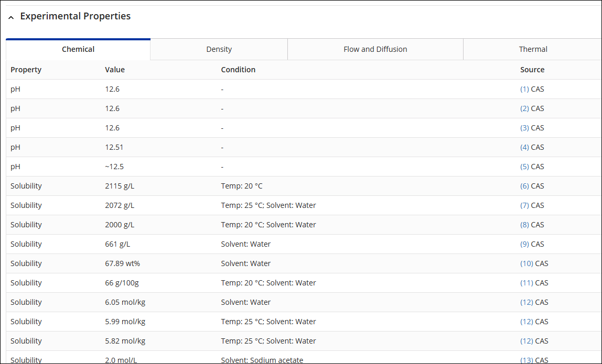602x364 pixels.
Task: Click the Property column header
Action: tap(26, 70)
